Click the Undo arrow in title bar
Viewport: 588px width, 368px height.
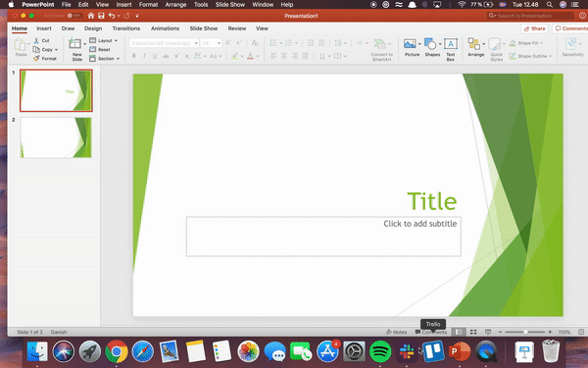[112, 16]
